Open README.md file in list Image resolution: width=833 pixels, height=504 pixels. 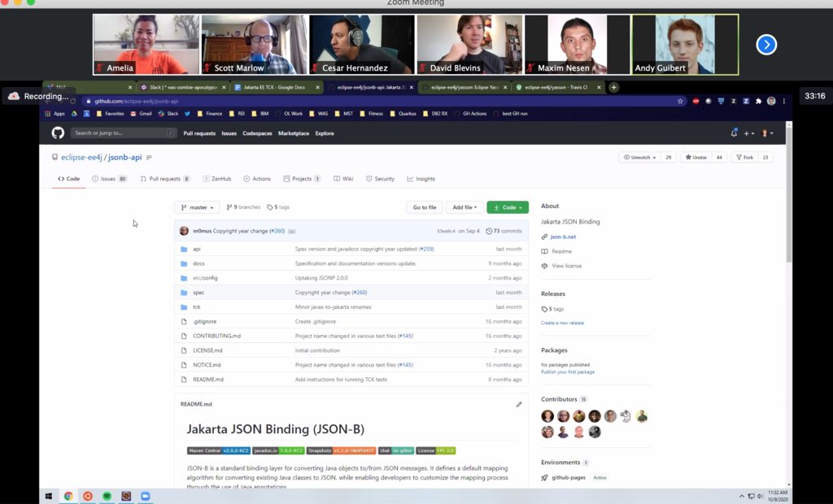207,380
